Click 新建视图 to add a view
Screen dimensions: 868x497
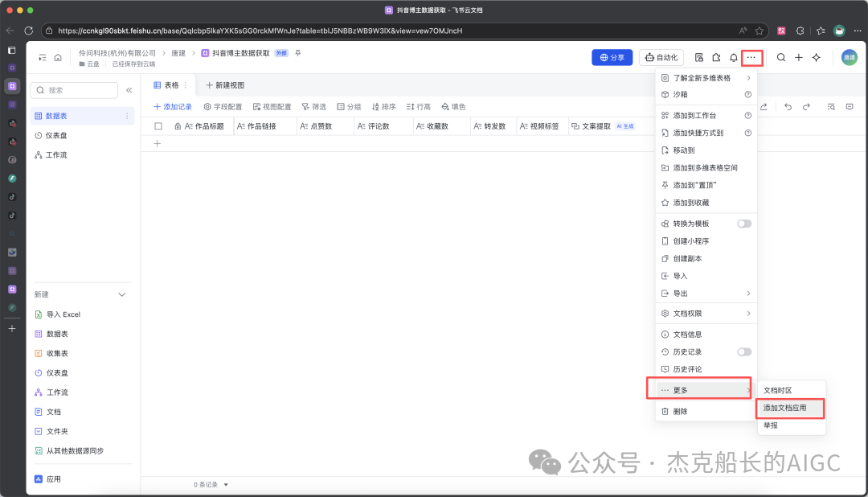pos(225,85)
